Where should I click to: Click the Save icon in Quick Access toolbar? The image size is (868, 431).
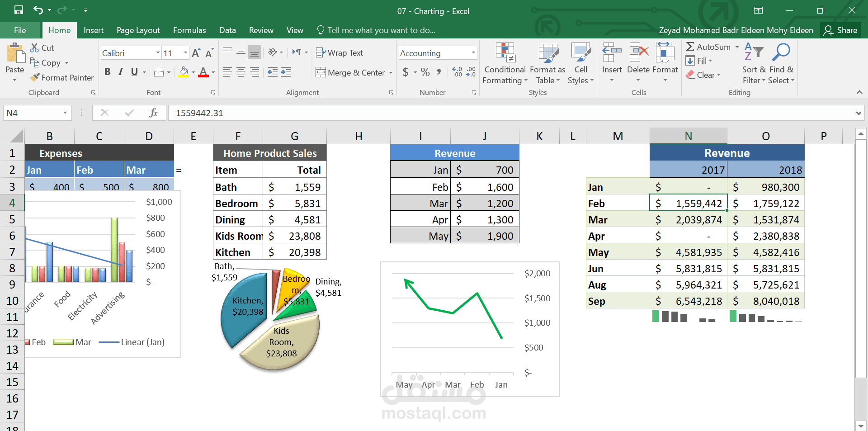(x=18, y=10)
